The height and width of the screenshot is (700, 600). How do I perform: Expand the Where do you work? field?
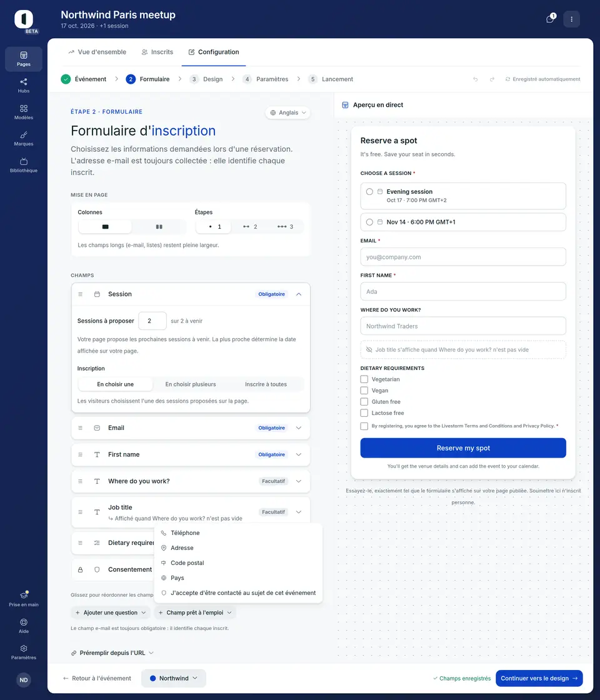coord(299,481)
